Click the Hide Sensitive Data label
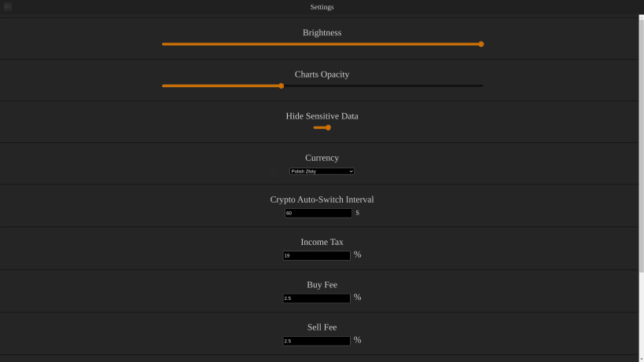 click(x=322, y=116)
